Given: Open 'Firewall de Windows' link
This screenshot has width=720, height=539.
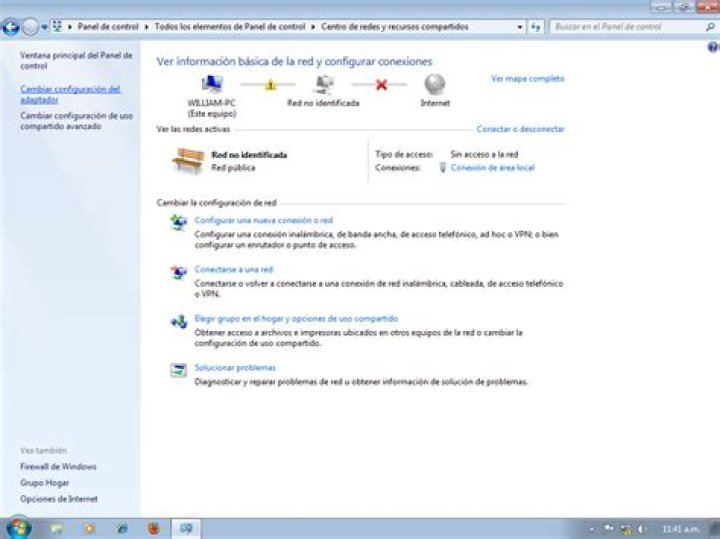Looking at the screenshot, I should (x=58, y=467).
